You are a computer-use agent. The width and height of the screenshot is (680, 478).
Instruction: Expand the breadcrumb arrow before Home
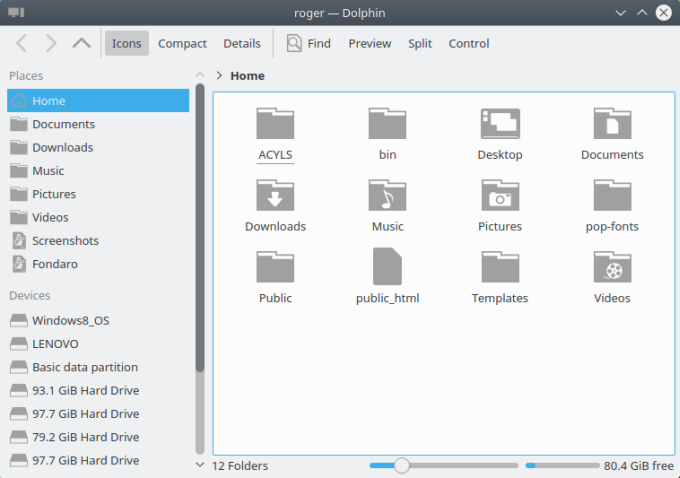219,76
